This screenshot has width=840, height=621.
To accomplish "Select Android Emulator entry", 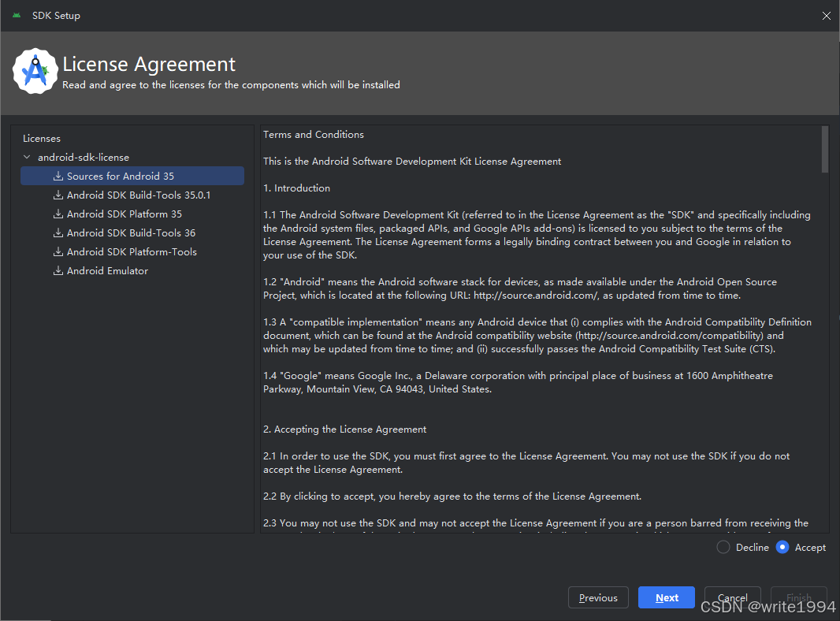I will (132, 270).
